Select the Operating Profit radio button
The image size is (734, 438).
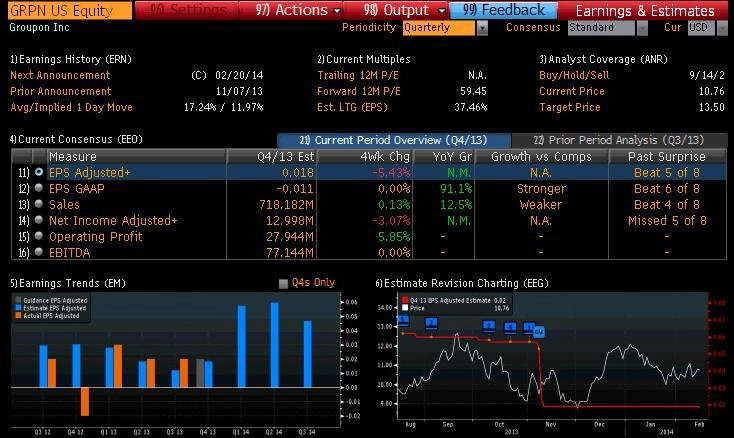point(39,236)
